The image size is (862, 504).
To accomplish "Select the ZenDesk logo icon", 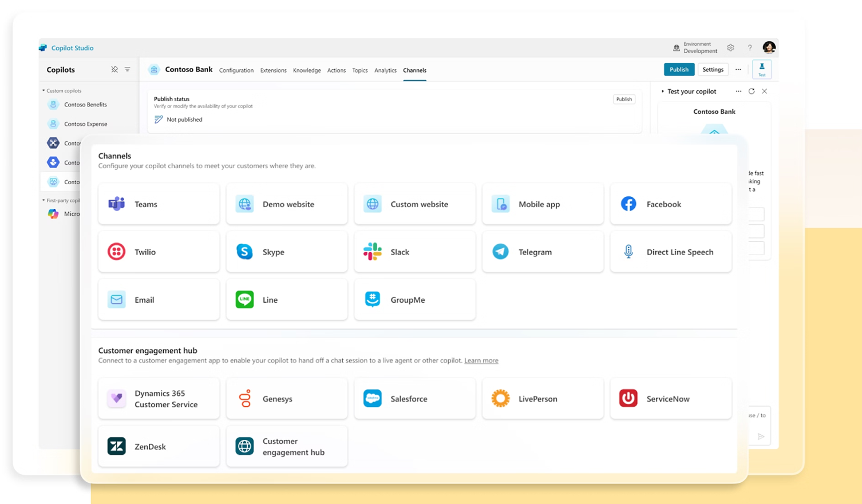I will pyautogui.click(x=117, y=446).
